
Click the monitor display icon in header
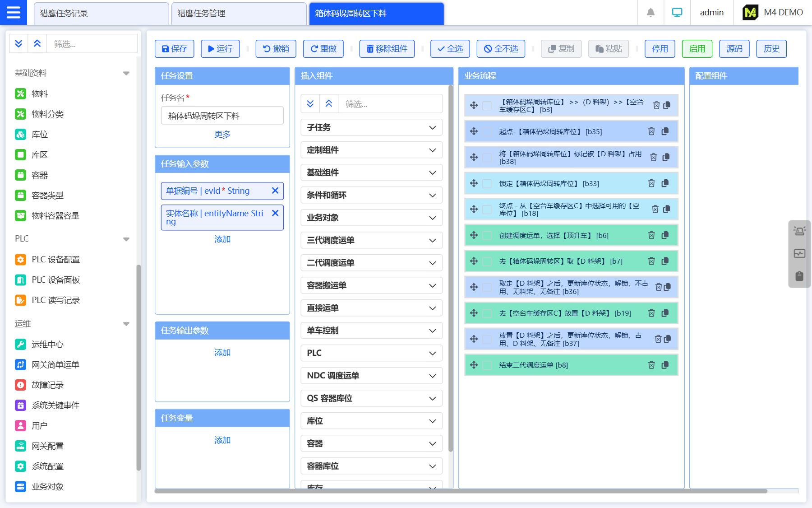[x=677, y=13]
